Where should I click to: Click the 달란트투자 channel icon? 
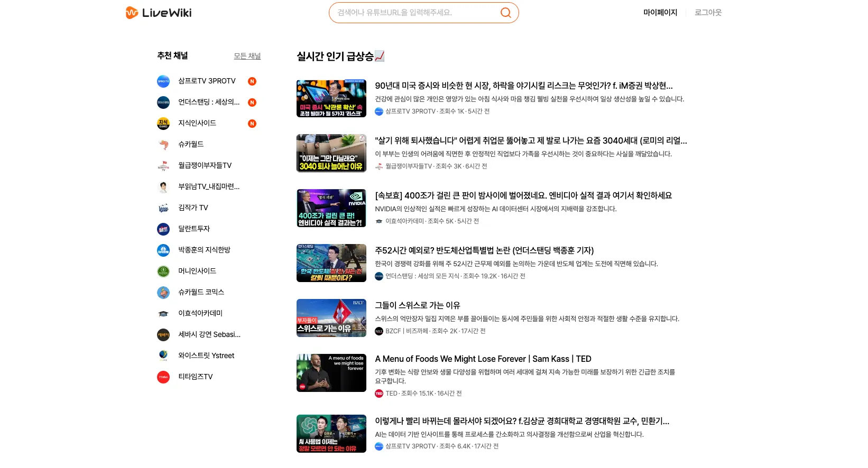click(x=163, y=229)
